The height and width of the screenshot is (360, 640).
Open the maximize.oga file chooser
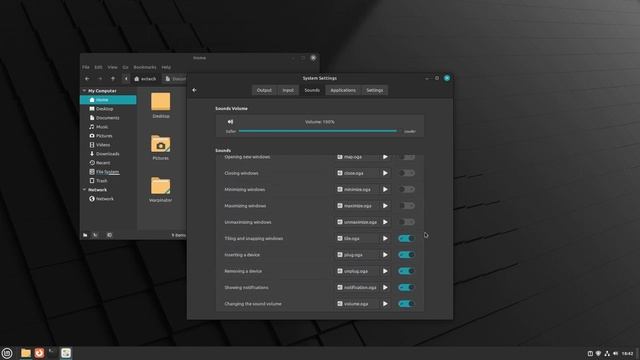pyautogui.click(x=357, y=206)
